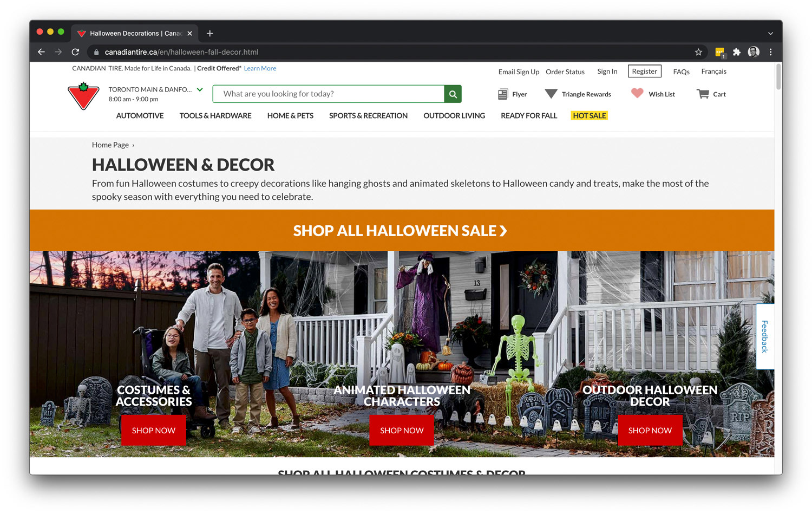Click the Triangle Rewards text link

click(x=586, y=94)
